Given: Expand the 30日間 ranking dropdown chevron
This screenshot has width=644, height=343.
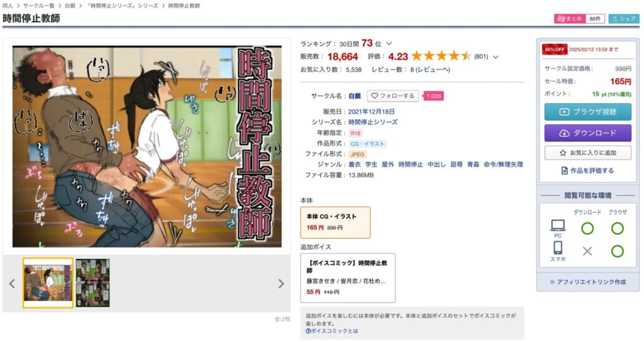Looking at the screenshot, I should coord(389,43).
